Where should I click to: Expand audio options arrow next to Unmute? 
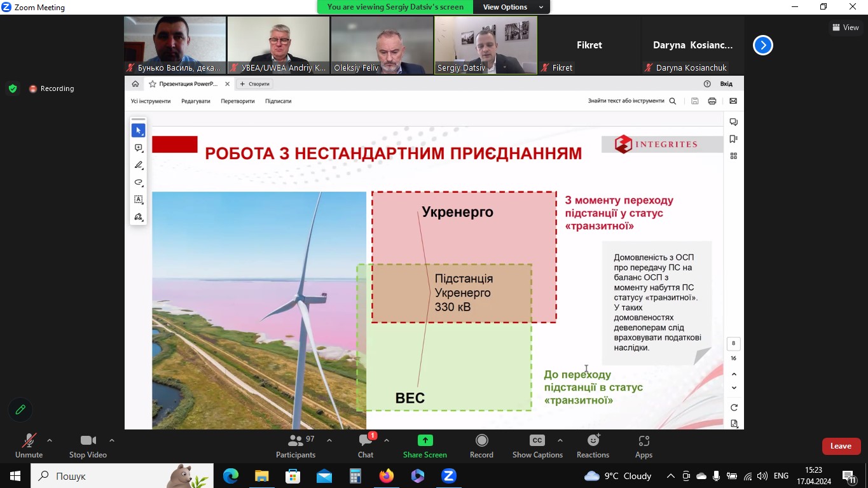coord(50,440)
